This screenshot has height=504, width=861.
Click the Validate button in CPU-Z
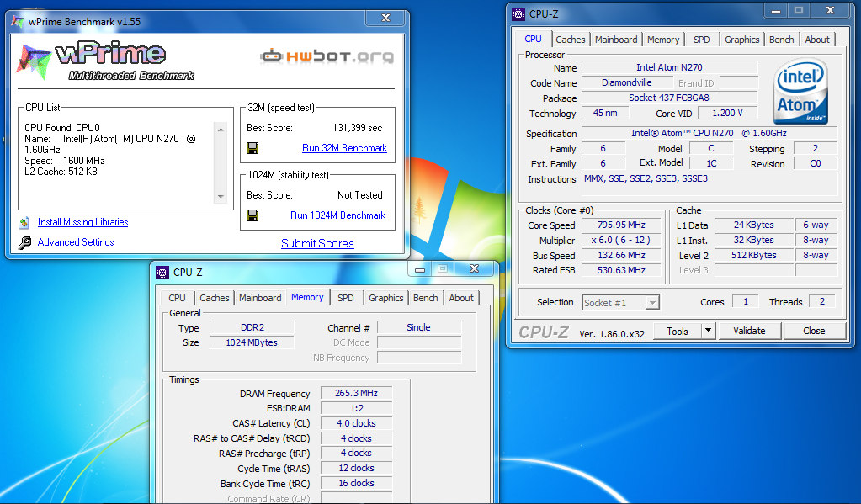click(749, 331)
